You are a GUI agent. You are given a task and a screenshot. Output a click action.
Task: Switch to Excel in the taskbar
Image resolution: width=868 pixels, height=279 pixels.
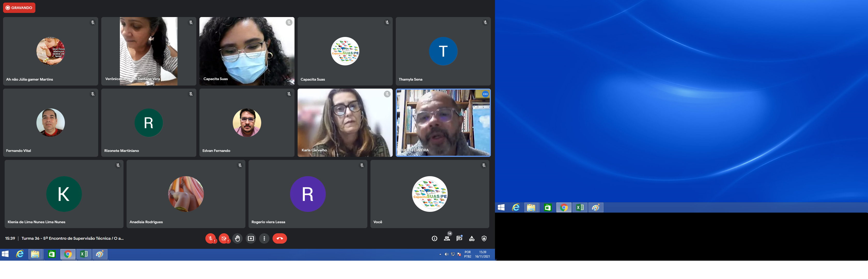84,254
